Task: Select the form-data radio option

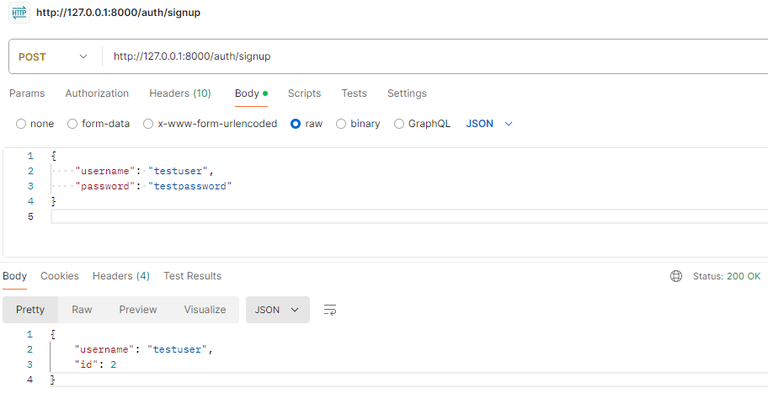Action: pyautogui.click(x=72, y=124)
